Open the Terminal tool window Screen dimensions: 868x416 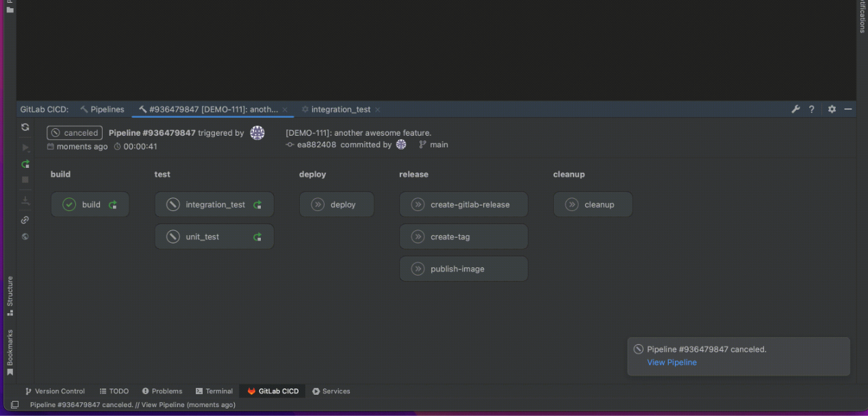[214, 391]
